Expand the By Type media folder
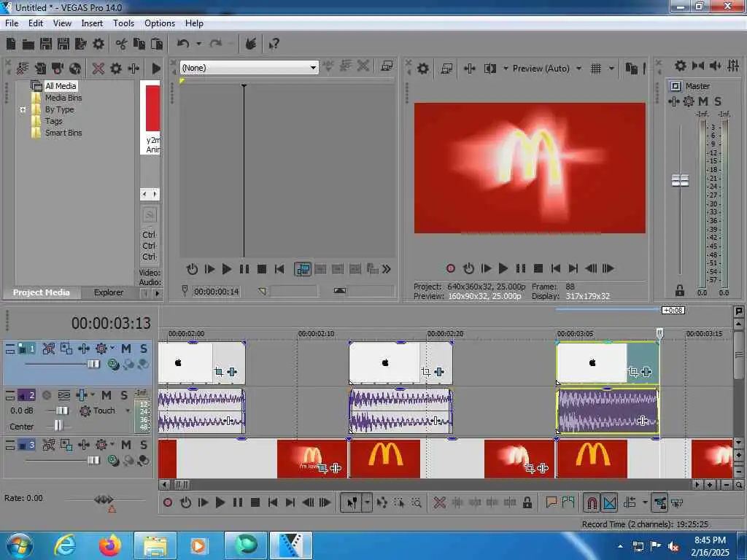Screen dimensions: 747x560 coord(23,109)
